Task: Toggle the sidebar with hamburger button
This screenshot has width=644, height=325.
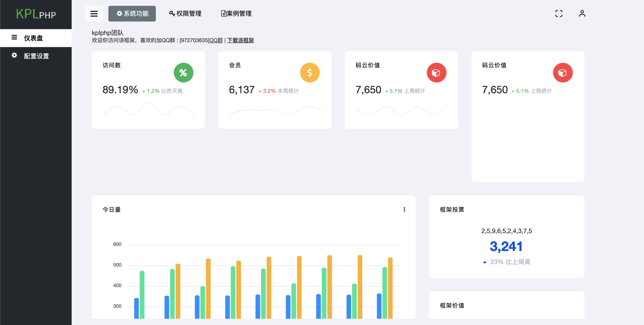Action: click(x=94, y=14)
